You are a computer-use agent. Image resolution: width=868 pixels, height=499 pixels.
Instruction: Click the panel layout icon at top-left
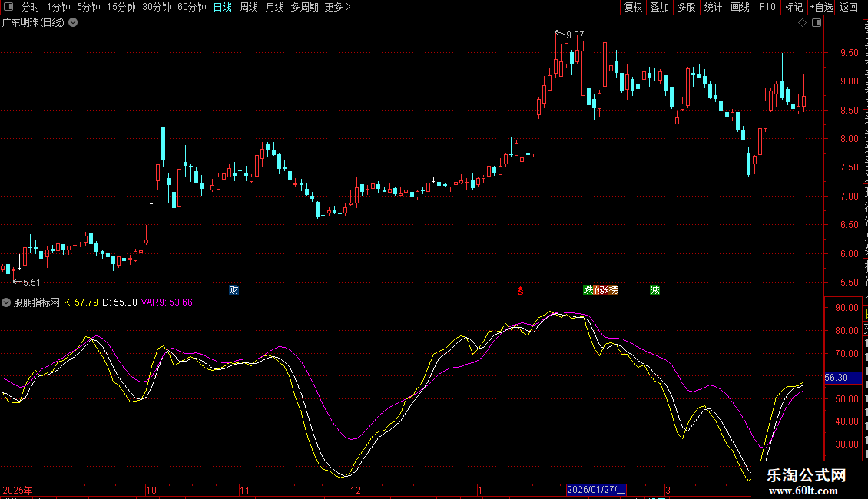[x=8, y=7]
